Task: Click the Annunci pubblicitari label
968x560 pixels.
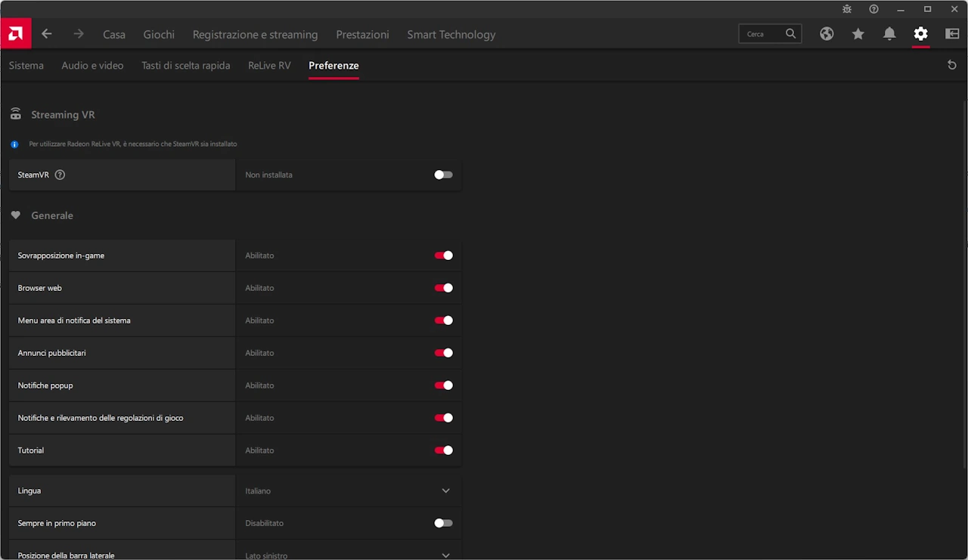Action: [x=51, y=353]
